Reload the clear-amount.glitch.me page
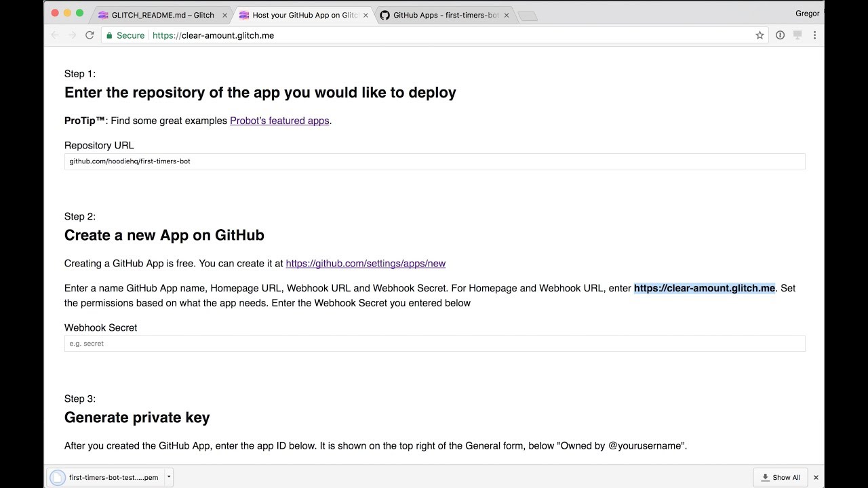Image resolution: width=868 pixels, height=488 pixels. [90, 35]
